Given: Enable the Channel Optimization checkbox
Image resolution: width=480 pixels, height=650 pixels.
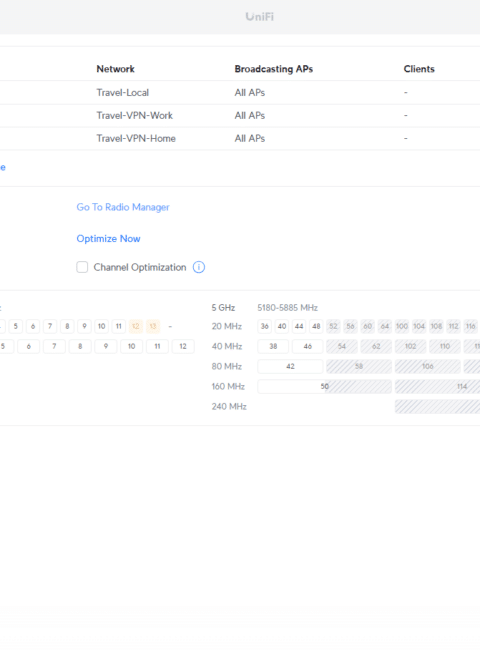Looking at the screenshot, I should tap(82, 267).
